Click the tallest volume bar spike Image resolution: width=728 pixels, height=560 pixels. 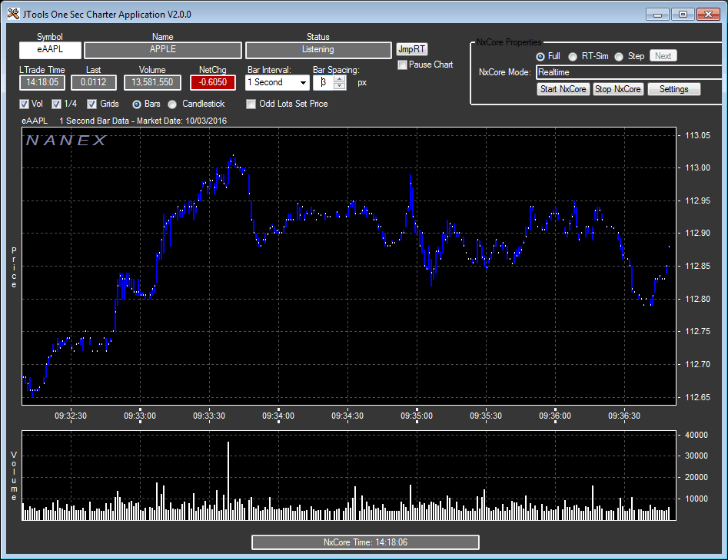228,481
